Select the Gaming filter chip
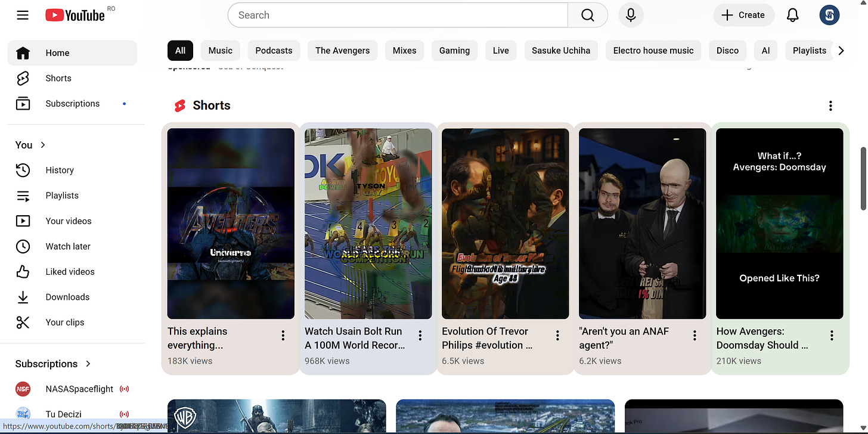868x434 pixels. click(454, 51)
